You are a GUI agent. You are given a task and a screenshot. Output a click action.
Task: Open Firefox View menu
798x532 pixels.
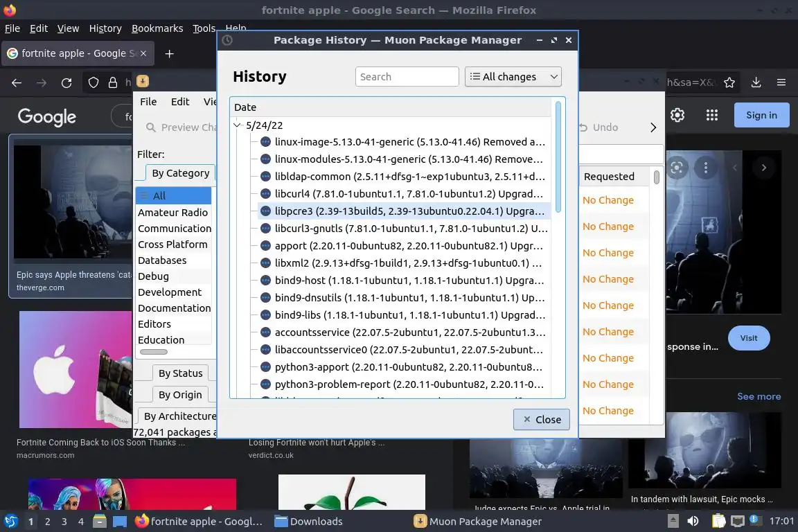click(x=68, y=28)
